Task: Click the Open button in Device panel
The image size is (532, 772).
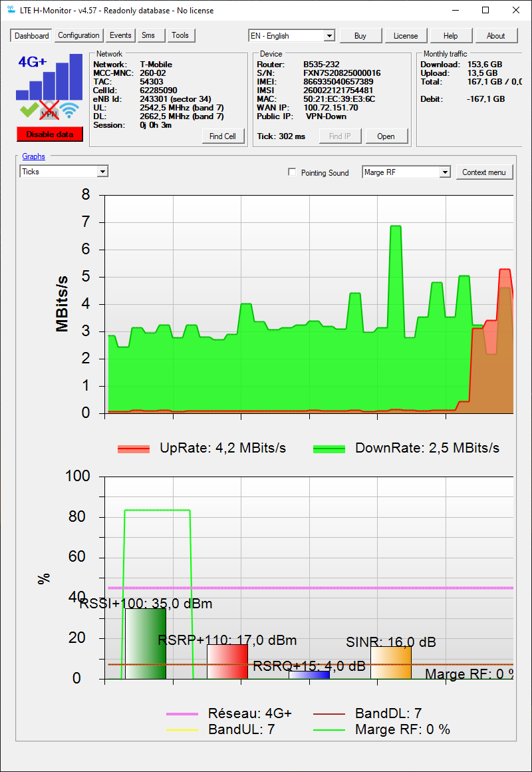Action: [x=386, y=136]
